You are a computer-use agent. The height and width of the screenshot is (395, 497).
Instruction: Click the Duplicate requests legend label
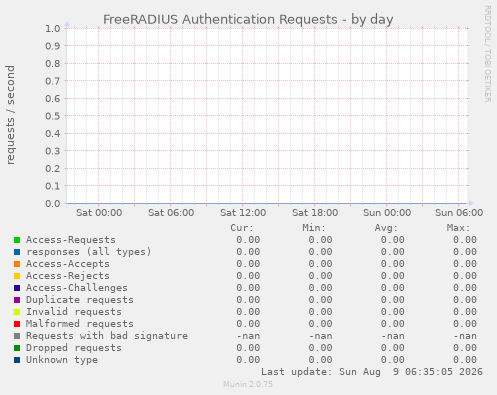pos(80,300)
